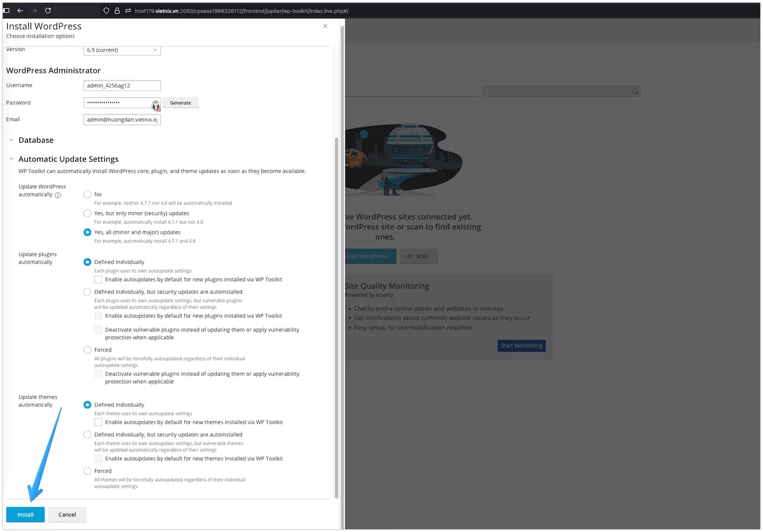Select No for Update WordPress automatically
The width and height of the screenshot is (763, 532).
point(87,194)
